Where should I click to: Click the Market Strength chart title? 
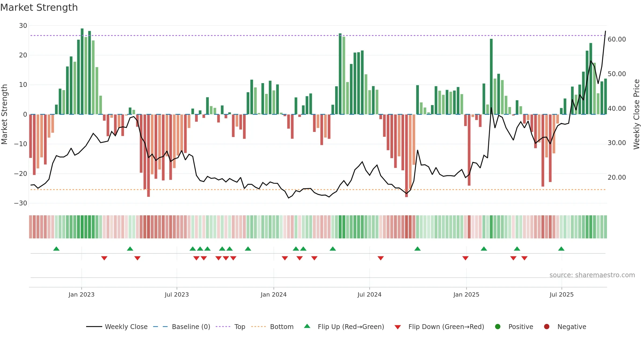coord(39,8)
